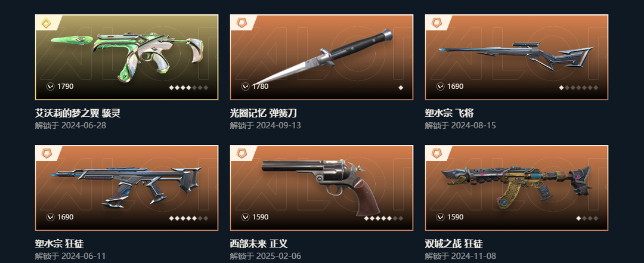Screen dimensions: 644x263
Task: Open the 西部未来 正义 revolver thumbnail
Action: point(321,188)
